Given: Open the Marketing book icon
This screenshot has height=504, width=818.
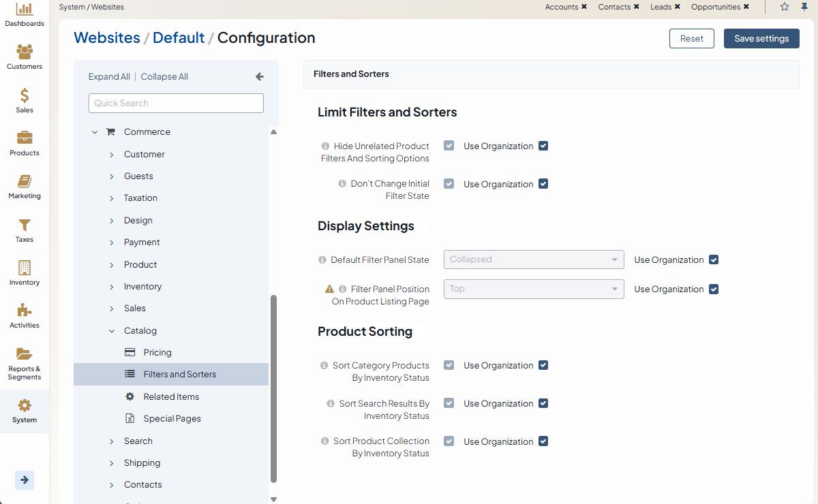Looking at the screenshot, I should point(25,181).
